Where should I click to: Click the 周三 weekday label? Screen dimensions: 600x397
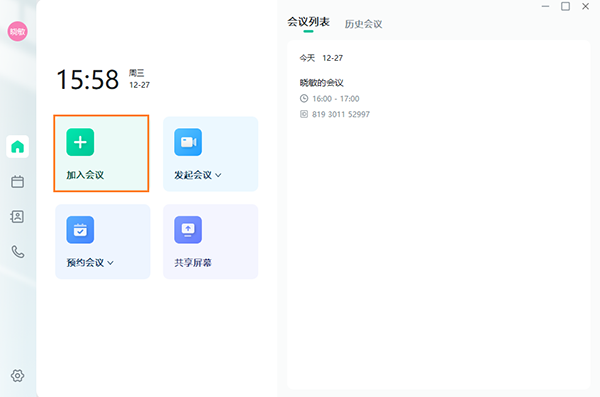137,73
